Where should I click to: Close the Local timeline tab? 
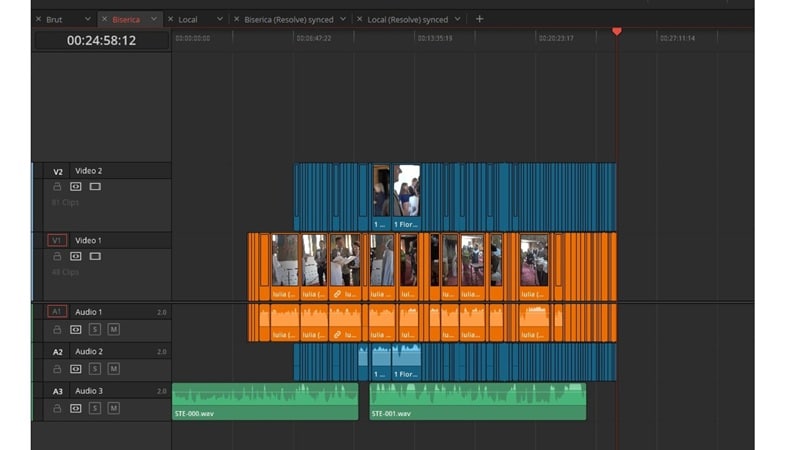pos(170,19)
